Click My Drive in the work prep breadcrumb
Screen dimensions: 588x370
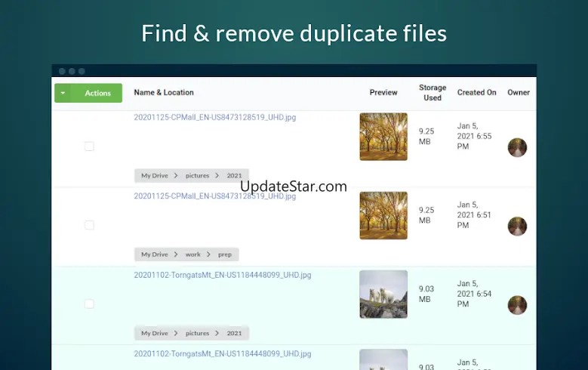point(155,254)
